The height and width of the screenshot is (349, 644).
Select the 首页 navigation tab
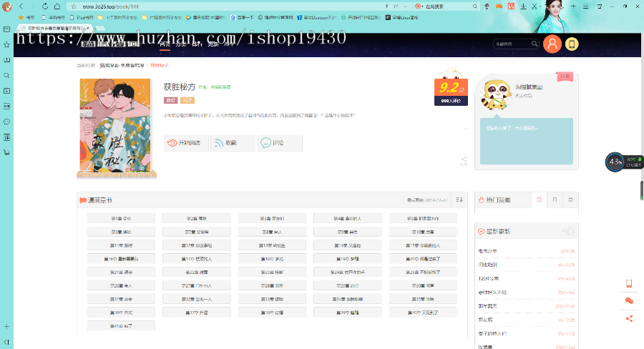[165, 44]
